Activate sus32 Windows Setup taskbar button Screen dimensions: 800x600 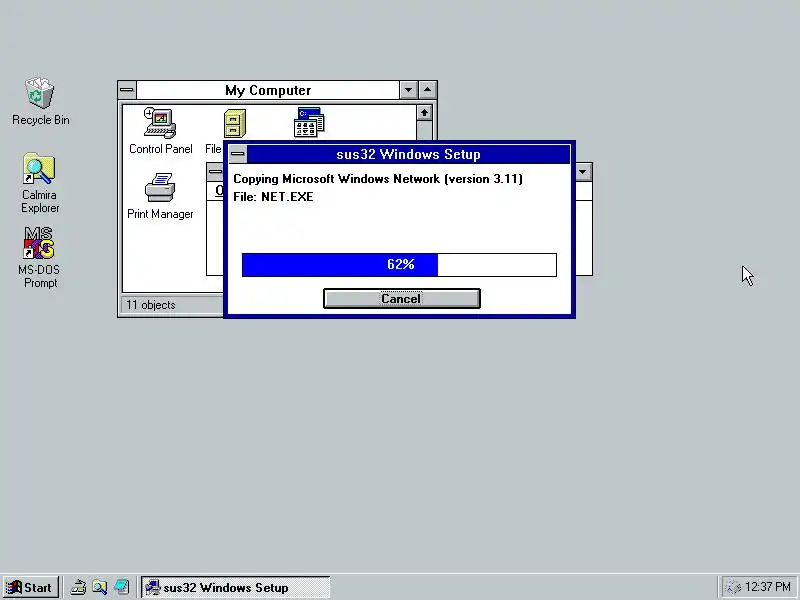(236, 587)
